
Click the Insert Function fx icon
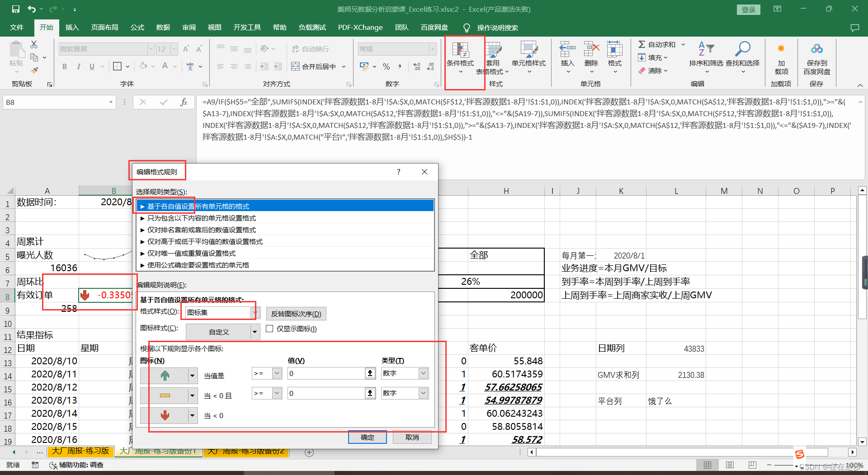(184, 102)
